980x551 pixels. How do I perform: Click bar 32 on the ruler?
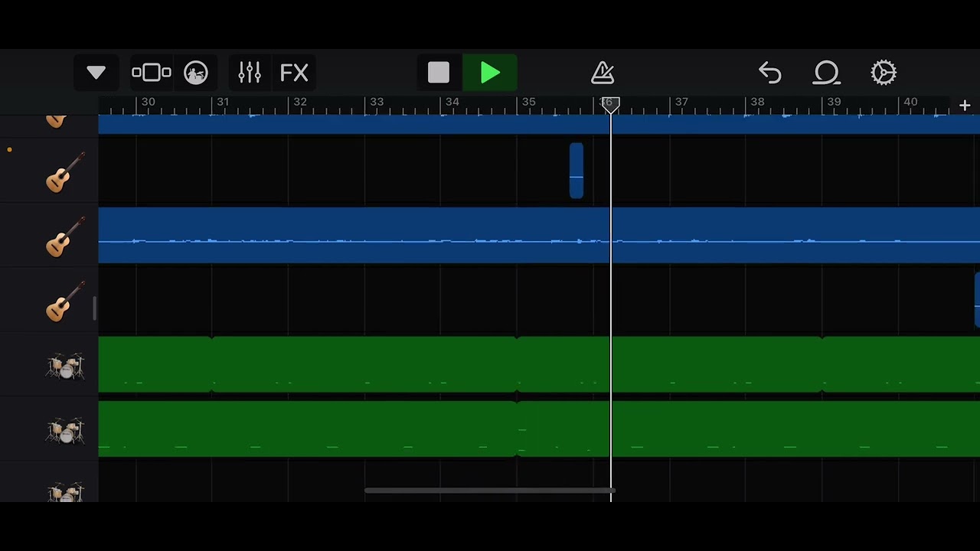(300, 102)
